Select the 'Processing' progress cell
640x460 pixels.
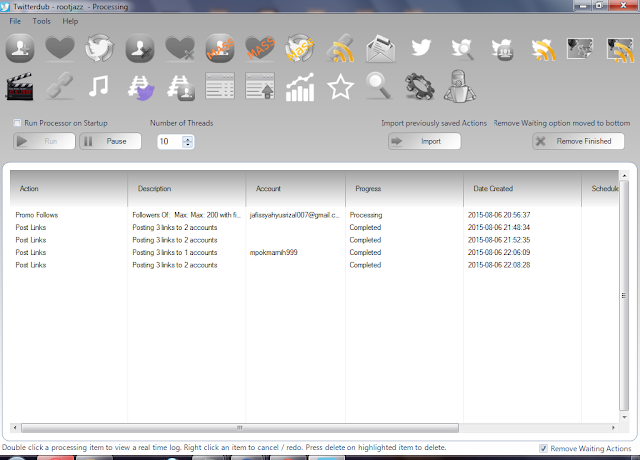[x=366, y=215]
